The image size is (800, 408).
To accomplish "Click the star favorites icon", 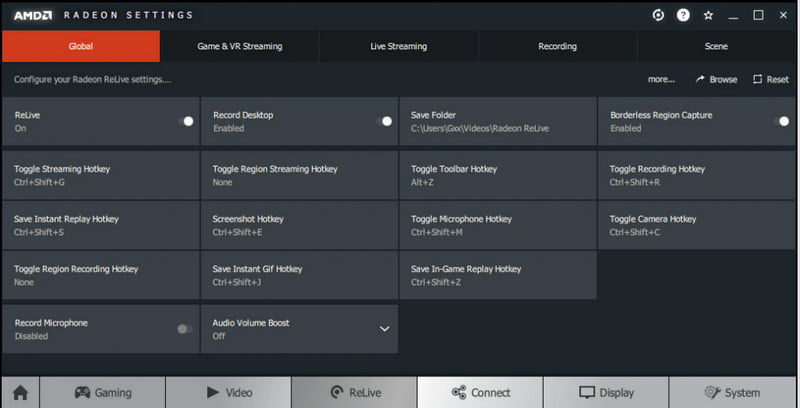I will coord(708,15).
